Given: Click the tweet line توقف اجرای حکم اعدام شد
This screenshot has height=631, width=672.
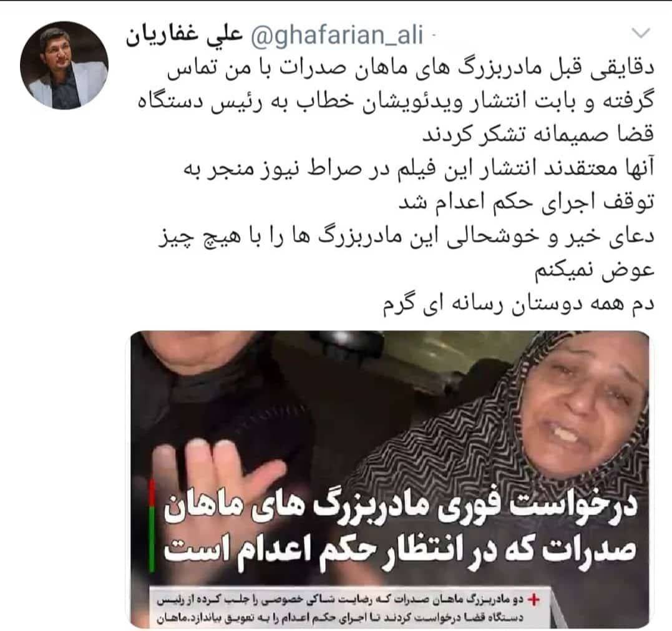Looking at the screenshot, I should coord(527,203).
